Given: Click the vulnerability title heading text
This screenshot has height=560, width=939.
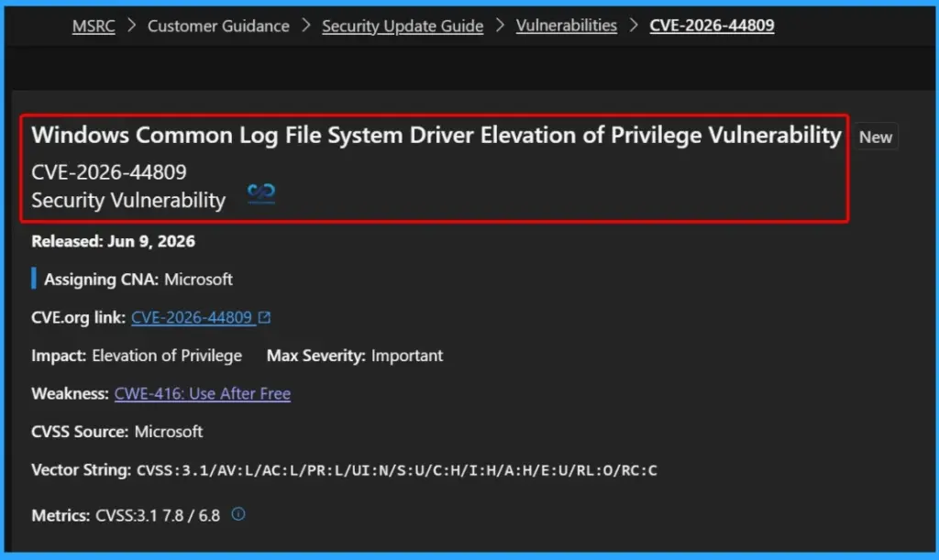Looking at the screenshot, I should tap(436, 136).
